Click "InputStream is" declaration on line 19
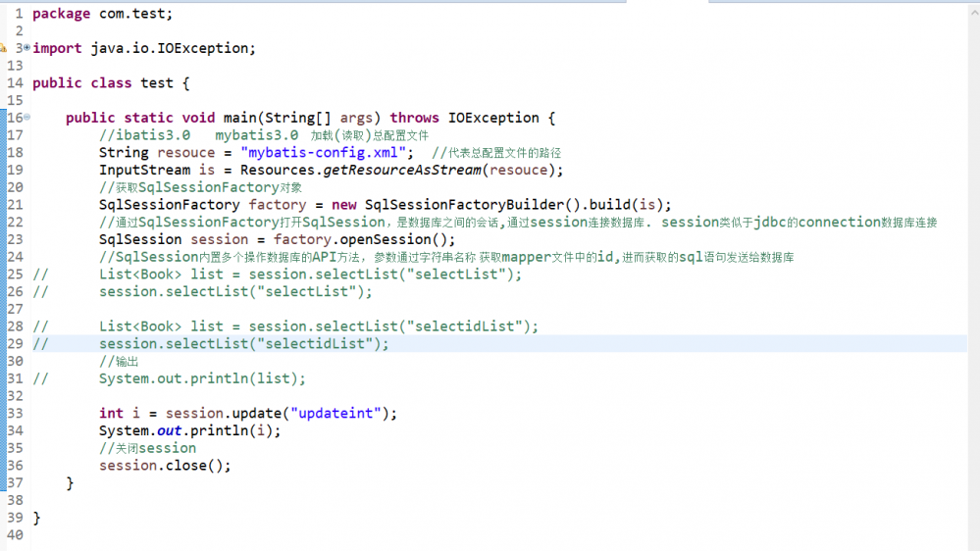This screenshot has height=551, width=980. click(157, 170)
